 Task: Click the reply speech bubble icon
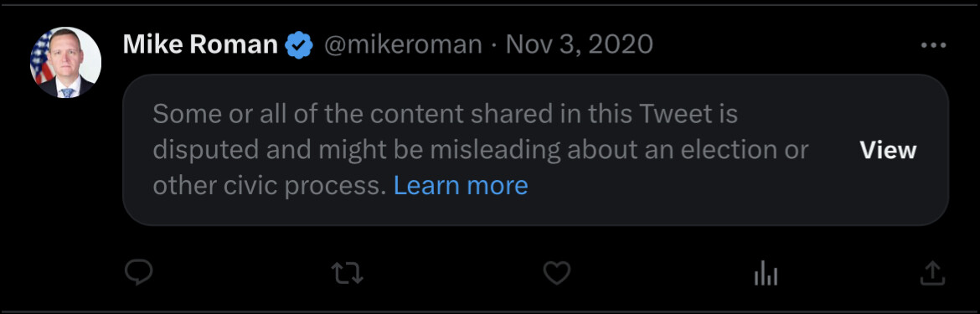pos(139,273)
